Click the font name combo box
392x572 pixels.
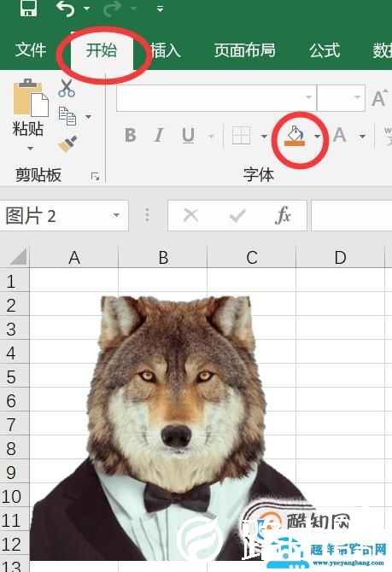click(216, 98)
